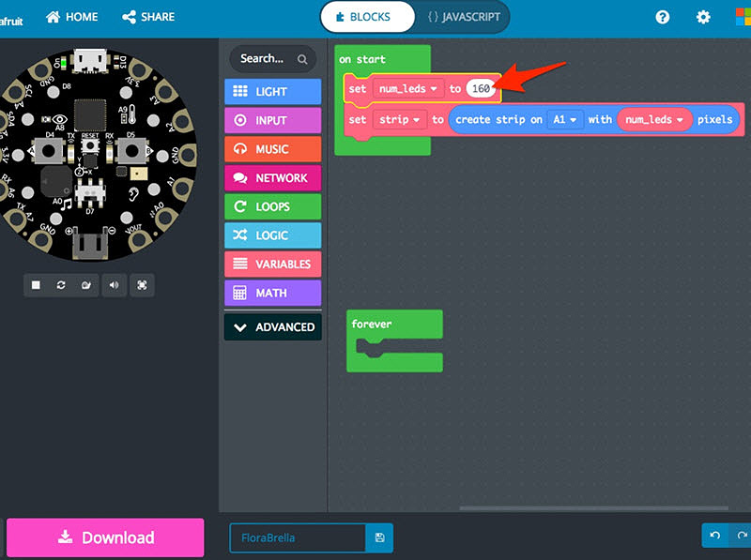Select the NETWORK category in toolbox
The width and height of the screenshot is (751, 560).
click(272, 177)
